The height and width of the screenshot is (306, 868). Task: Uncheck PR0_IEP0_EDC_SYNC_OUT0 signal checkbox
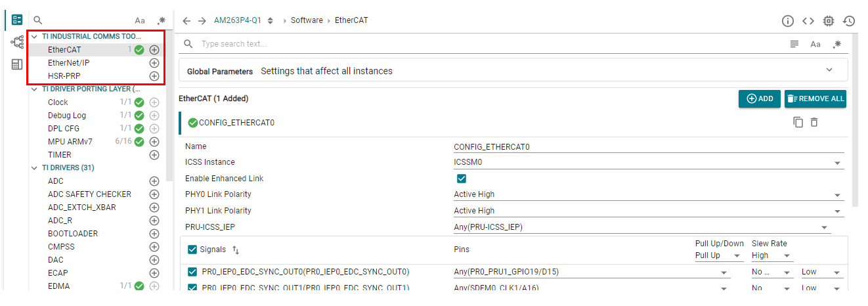(192, 272)
